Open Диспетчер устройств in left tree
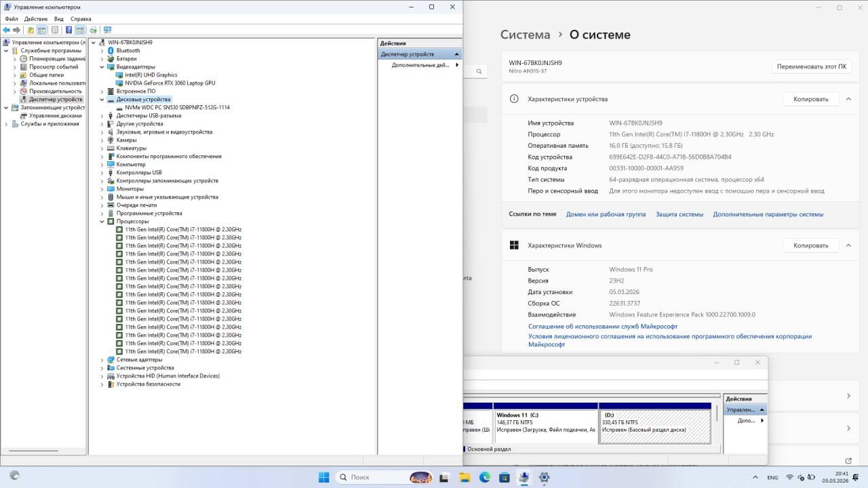Screen dimensions: 868x488 point(55,100)
